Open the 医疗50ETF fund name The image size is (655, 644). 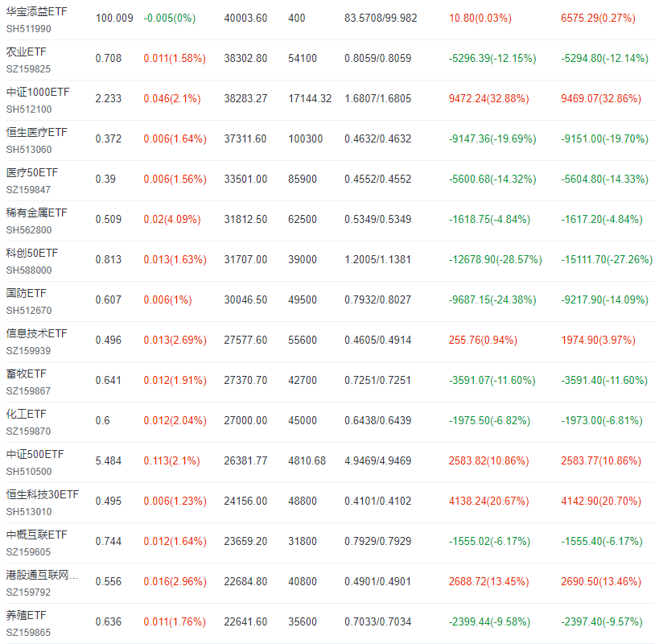click(32, 172)
